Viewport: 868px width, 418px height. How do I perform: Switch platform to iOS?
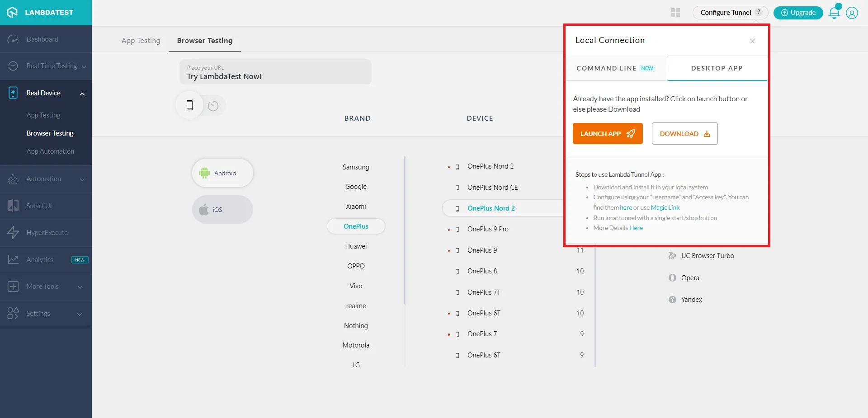point(222,210)
